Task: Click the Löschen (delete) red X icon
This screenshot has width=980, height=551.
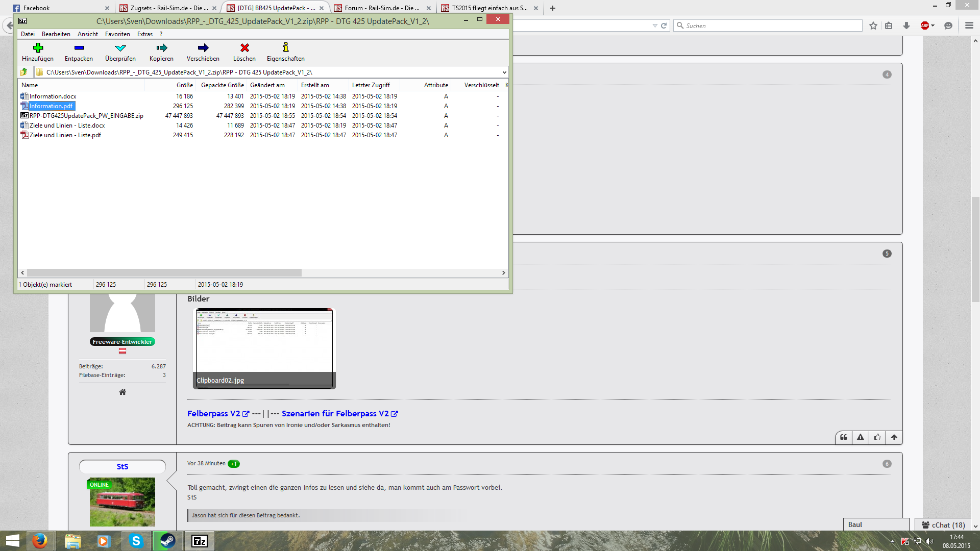Action: coord(244,48)
